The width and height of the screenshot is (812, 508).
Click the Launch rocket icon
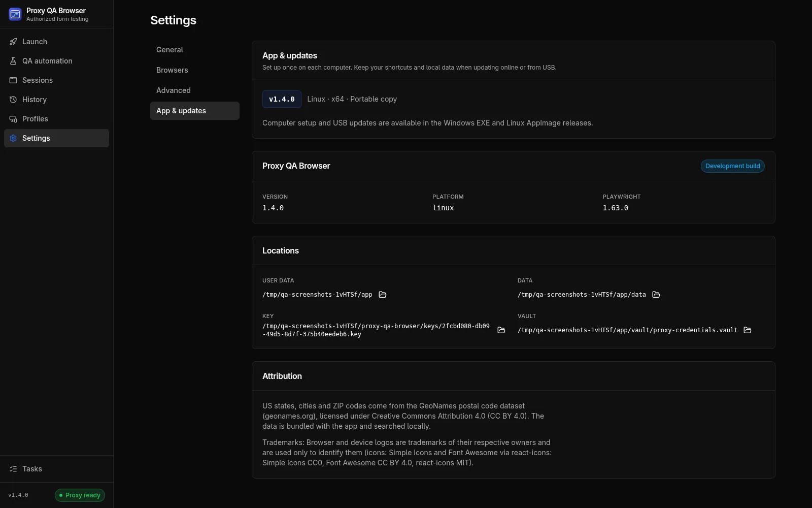pyautogui.click(x=13, y=42)
